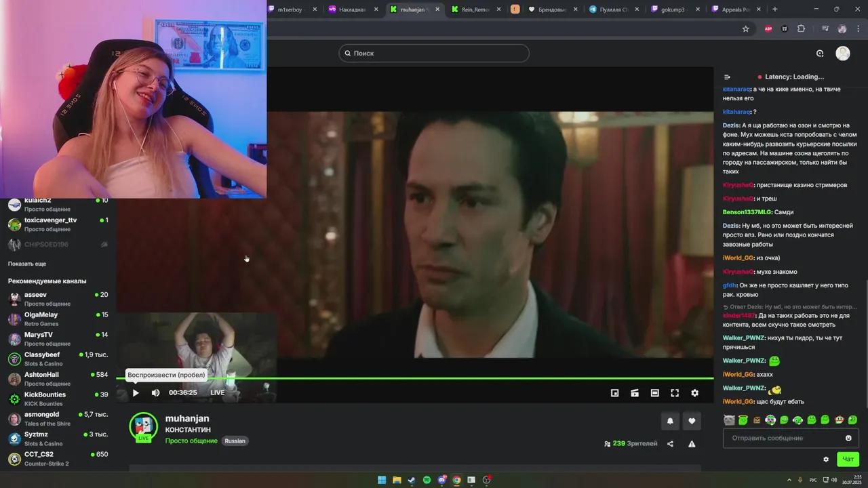
Task: Open player settings gear
Action: tap(694, 392)
